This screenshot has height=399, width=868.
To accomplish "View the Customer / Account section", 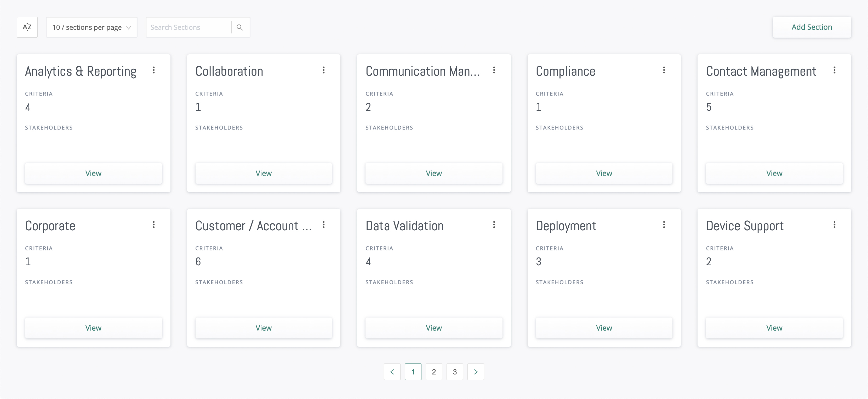I will 264,328.
